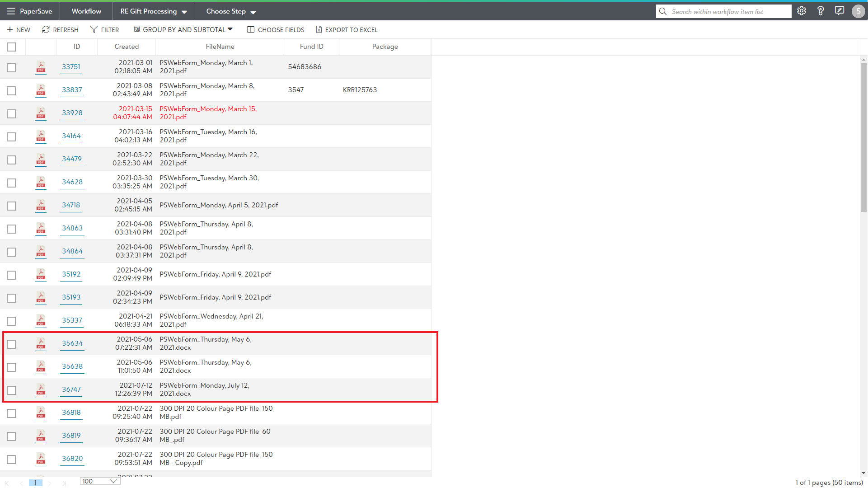The height and width of the screenshot is (488, 868).
Task: Open Group By And Subtotal dropdown
Action: coord(183,30)
